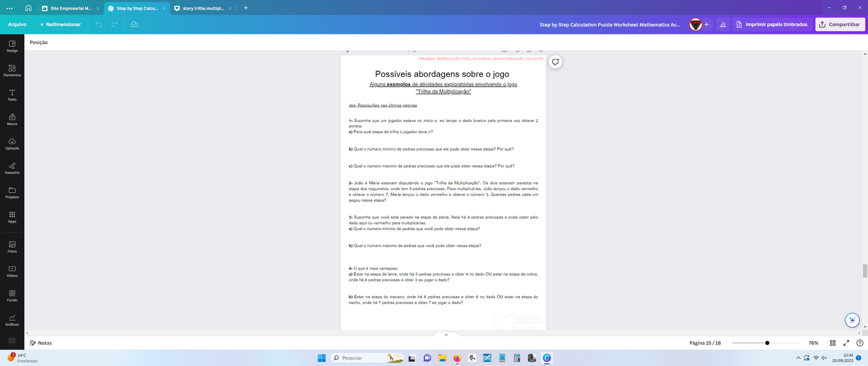
Task: Toggle grid view of pages
Action: 832,343
